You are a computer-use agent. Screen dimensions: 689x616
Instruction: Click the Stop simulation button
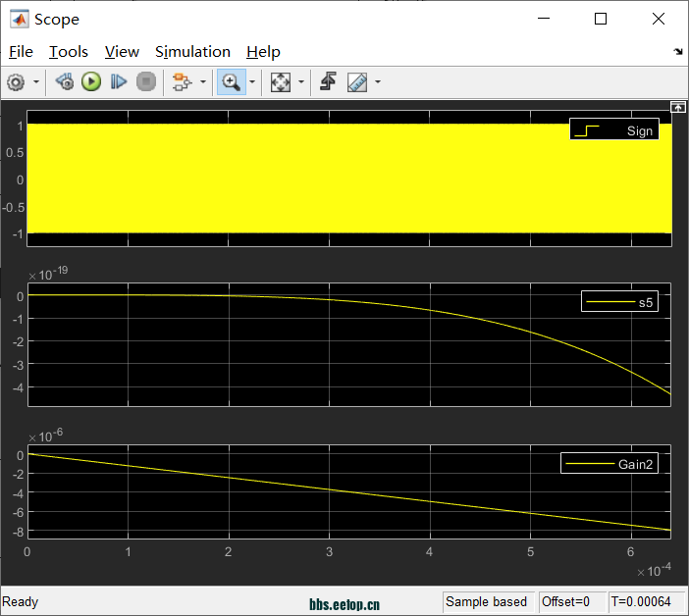pos(145,82)
